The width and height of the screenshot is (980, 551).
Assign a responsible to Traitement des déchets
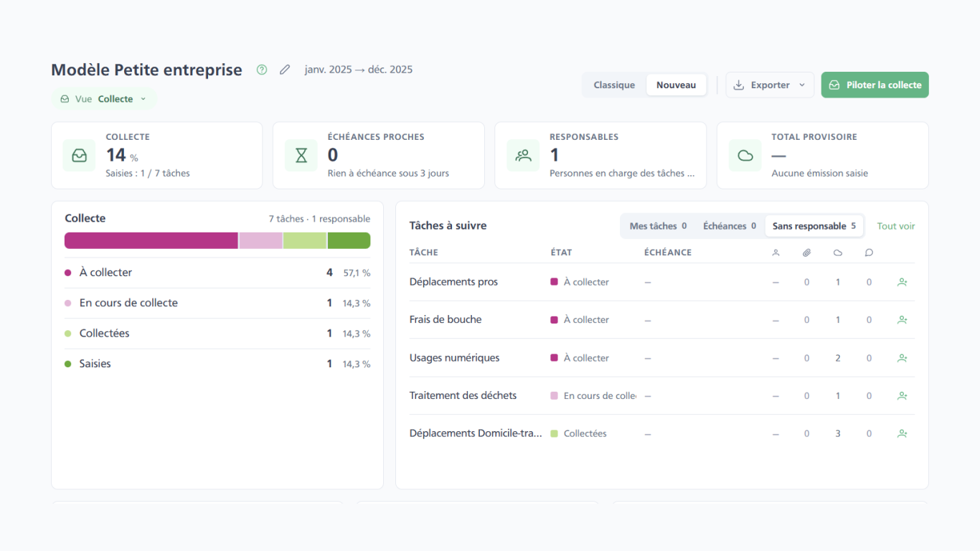tap(903, 395)
